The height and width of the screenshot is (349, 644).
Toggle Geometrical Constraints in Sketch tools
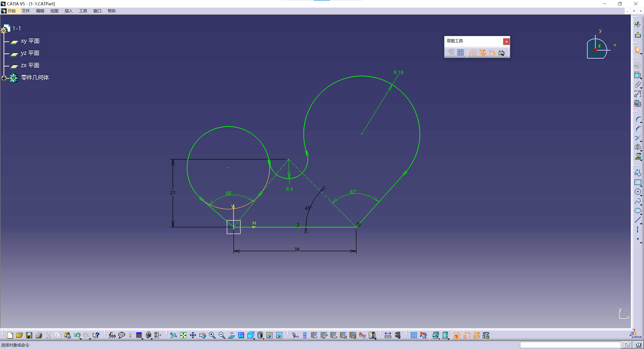[x=482, y=53]
